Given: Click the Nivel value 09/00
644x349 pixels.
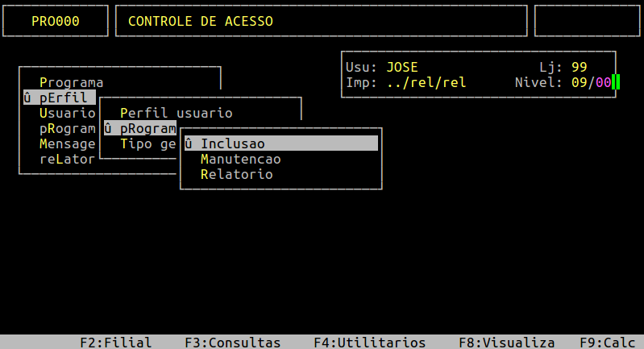Looking at the screenshot, I should point(591,82).
